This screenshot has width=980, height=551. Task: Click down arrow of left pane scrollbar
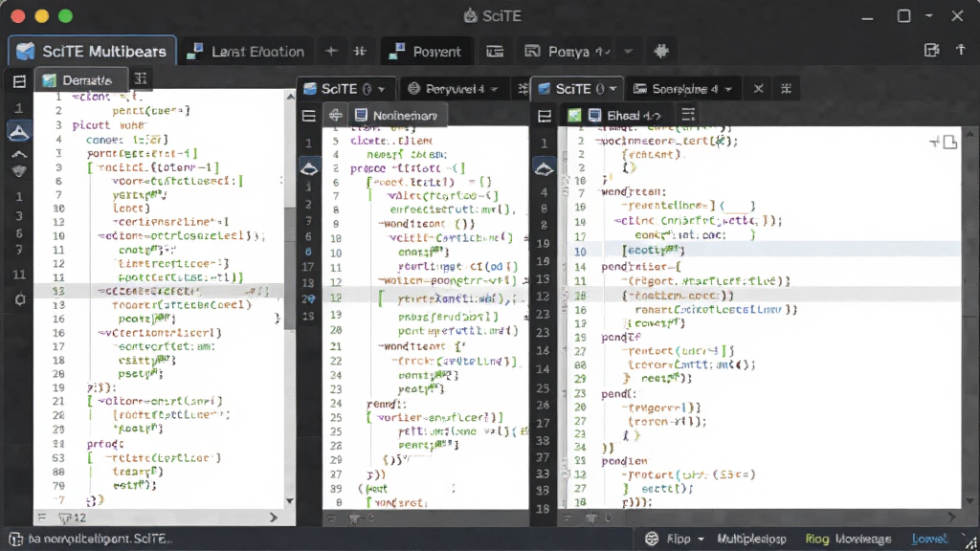pos(289,501)
